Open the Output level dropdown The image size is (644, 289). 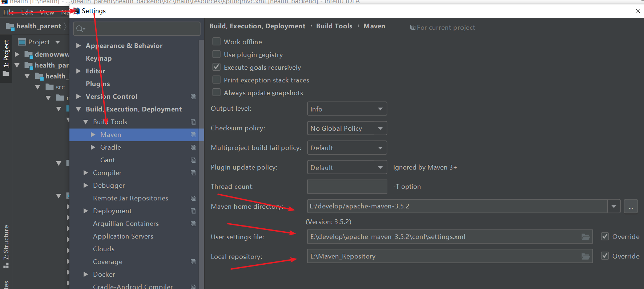[x=347, y=109]
